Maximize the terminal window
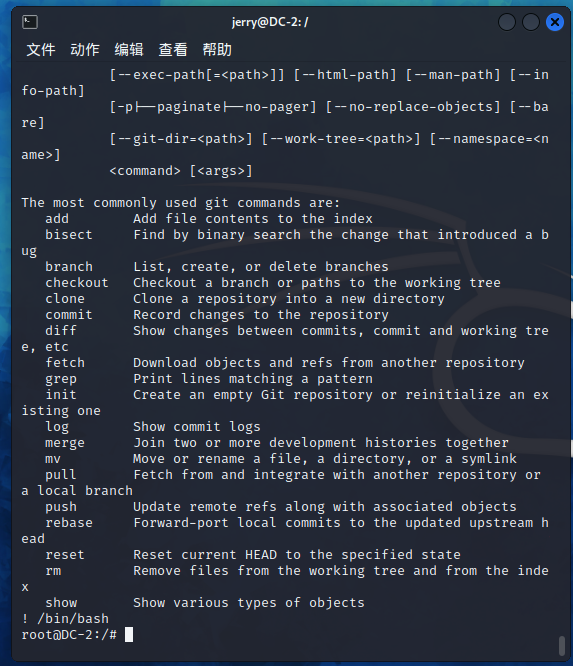Screen dimensions: 573x666 click(531, 22)
